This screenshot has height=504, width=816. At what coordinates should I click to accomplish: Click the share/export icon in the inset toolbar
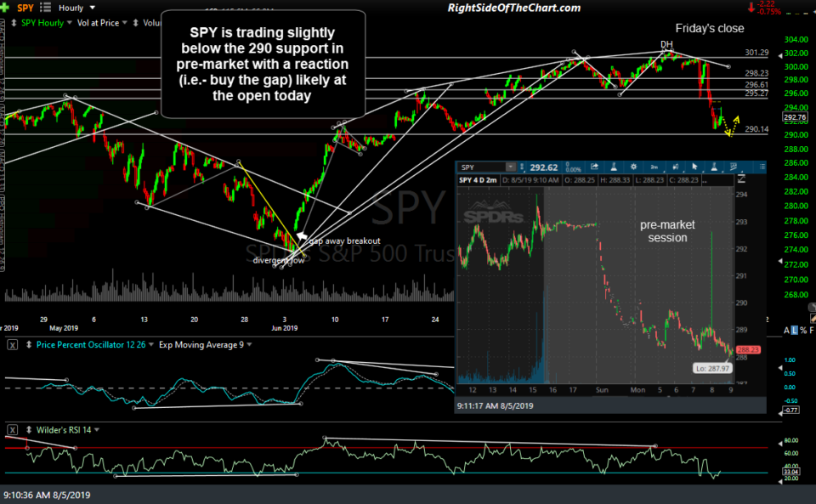pyautogui.click(x=595, y=168)
